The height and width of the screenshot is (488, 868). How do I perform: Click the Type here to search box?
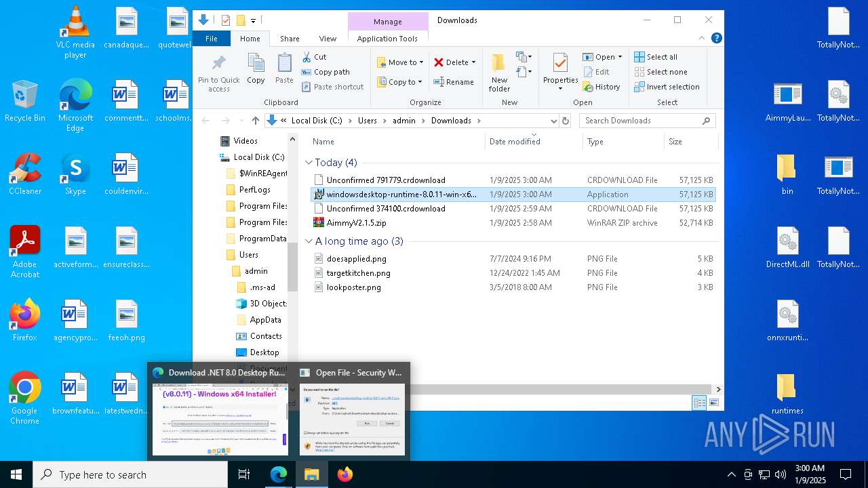click(x=130, y=474)
